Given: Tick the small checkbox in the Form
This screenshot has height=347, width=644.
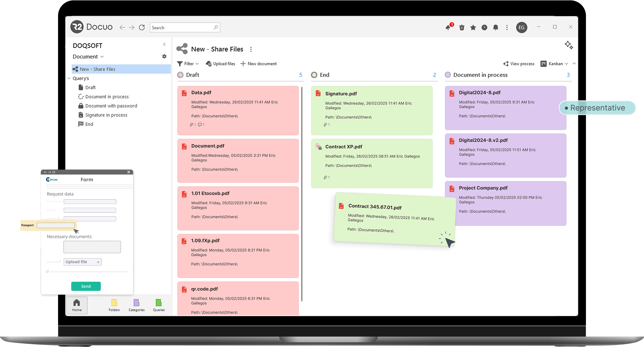Looking at the screenshot, I should [47, 271].
